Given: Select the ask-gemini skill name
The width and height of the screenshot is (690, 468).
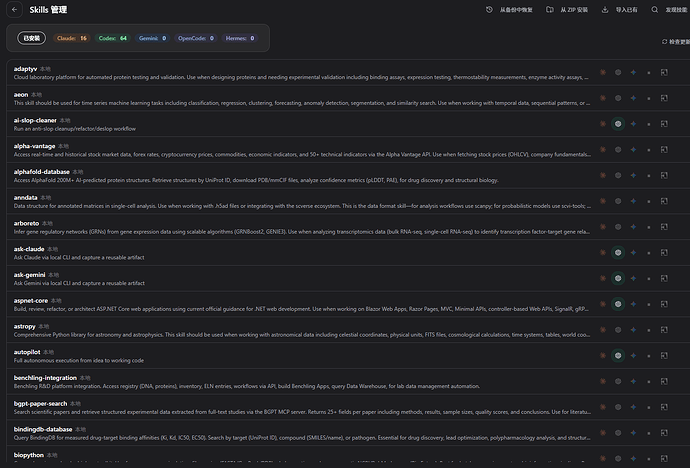Looking at the screenshot, I should (x=29, y=275).
